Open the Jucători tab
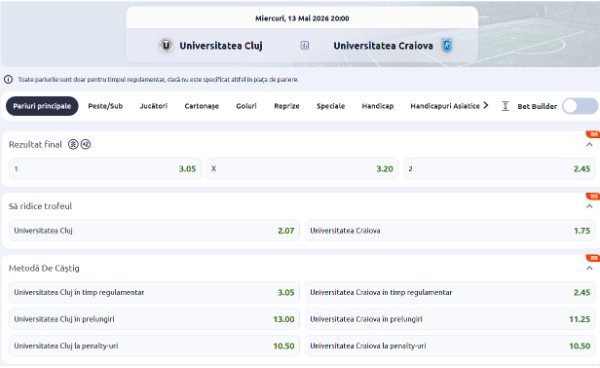Viewport: 600px width, 368px height. [x=153, y=106]
